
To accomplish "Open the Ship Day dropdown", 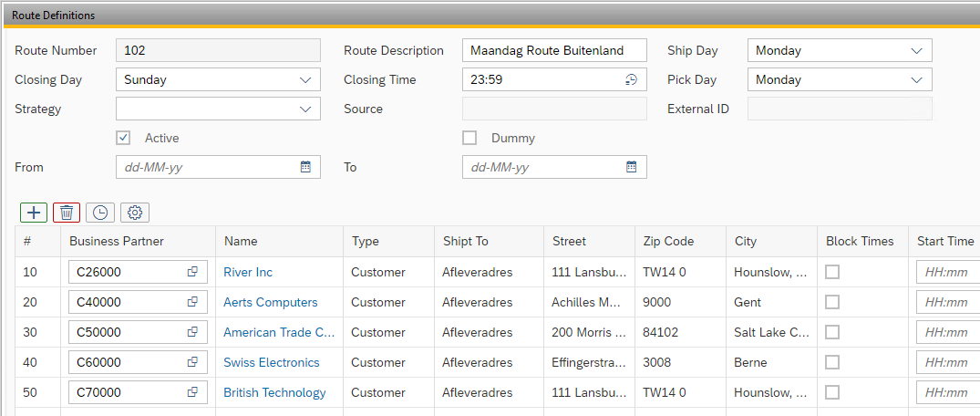I will (x=916, y=50).
